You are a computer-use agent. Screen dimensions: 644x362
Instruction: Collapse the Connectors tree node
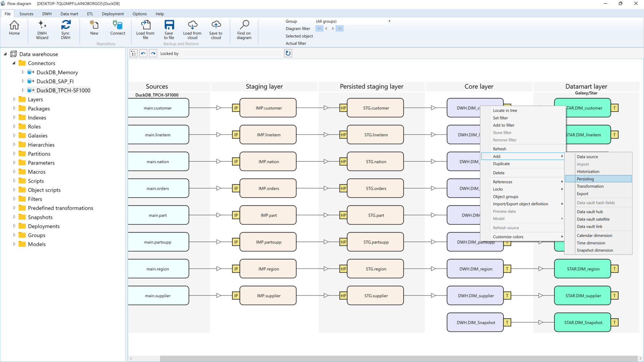pos(14,63)
